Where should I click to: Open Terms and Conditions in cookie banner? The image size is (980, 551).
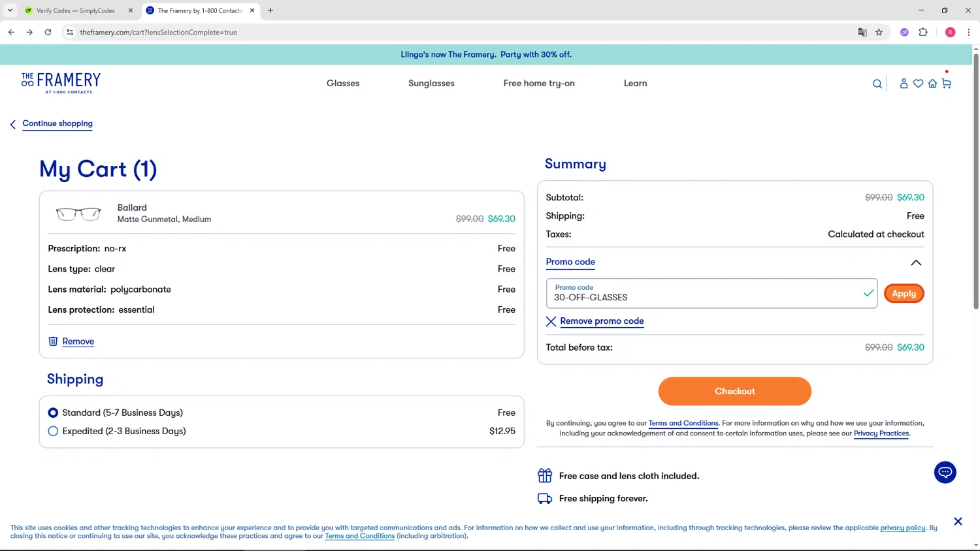(x=360, y=536)
